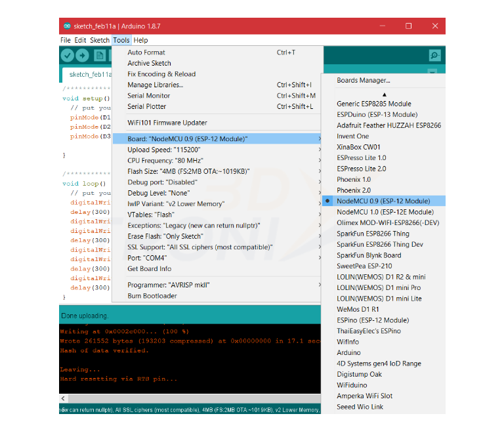Maximize the Arduino window
Viewport: 504px width, 437px height.
pos(408,26)
